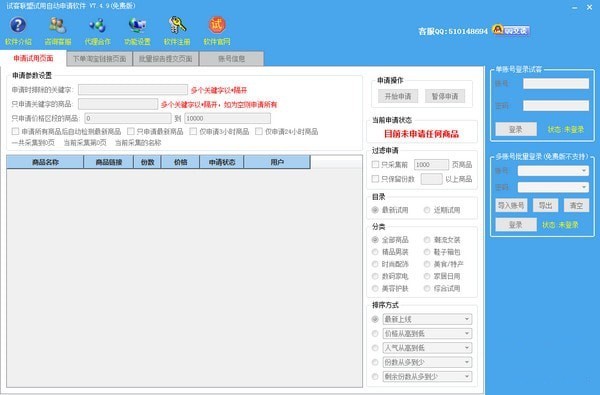This screenshot has height=395, width=600.
Task: Click the page count field showing 1000
Action: (x=431, y=165)
